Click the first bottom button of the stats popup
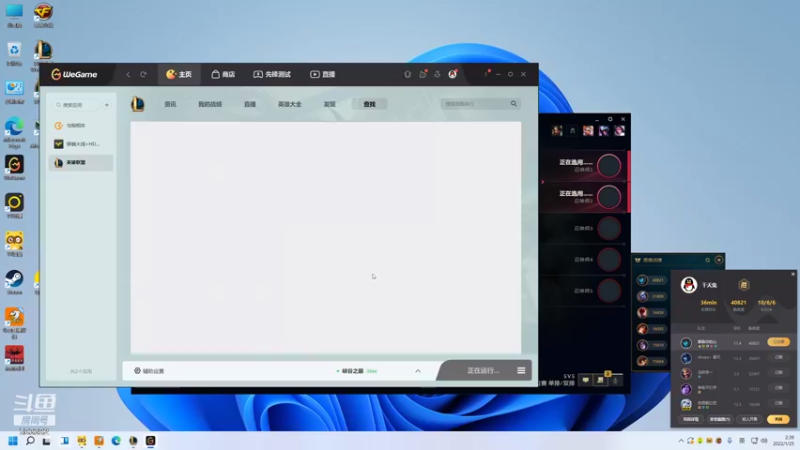 (x=691, y=419)
